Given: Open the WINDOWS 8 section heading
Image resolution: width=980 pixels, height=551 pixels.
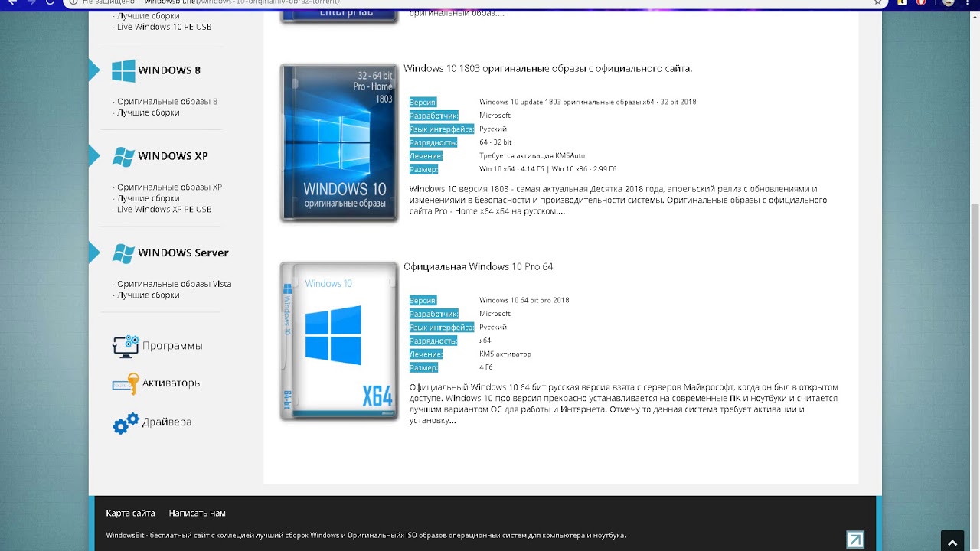Looking at the screenshot, I should [169, 70].
